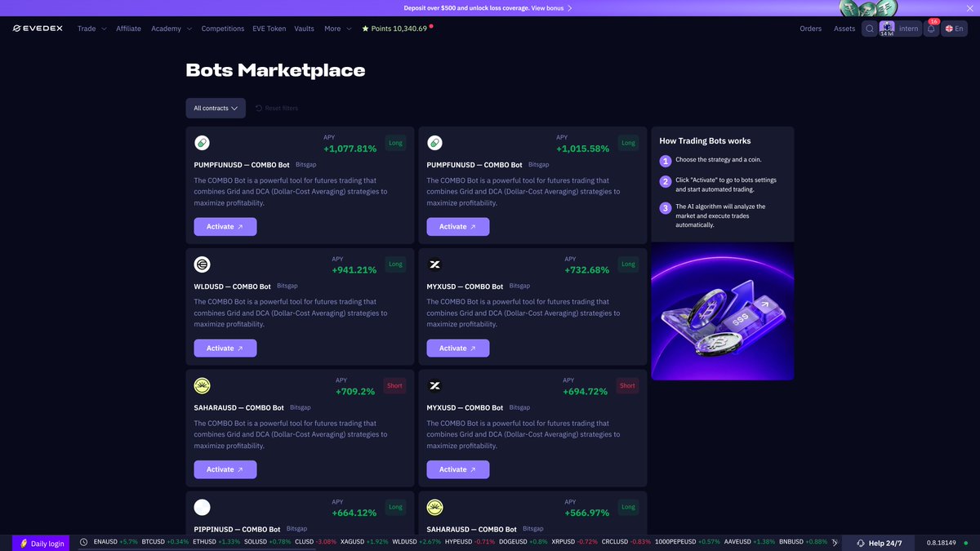This screenshot has height=551, width=980.
Task: Open the All contracts filter dropdown
Action: click(x=216, y=109)
